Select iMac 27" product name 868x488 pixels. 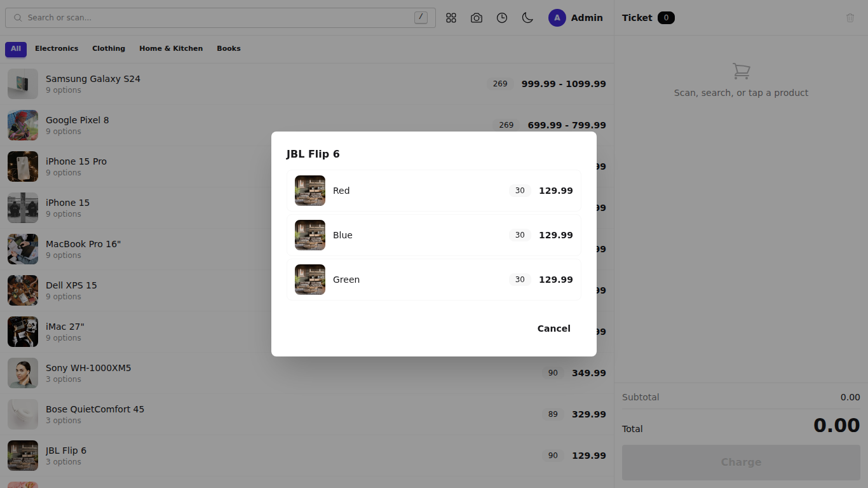pyautogui.click(x=65, y=327)
